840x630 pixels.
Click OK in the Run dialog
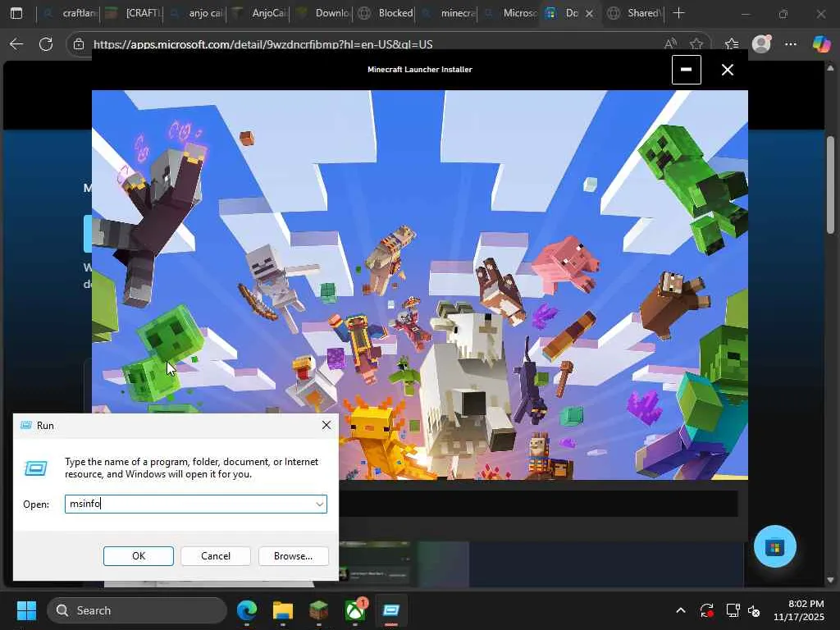pos(138,556)
